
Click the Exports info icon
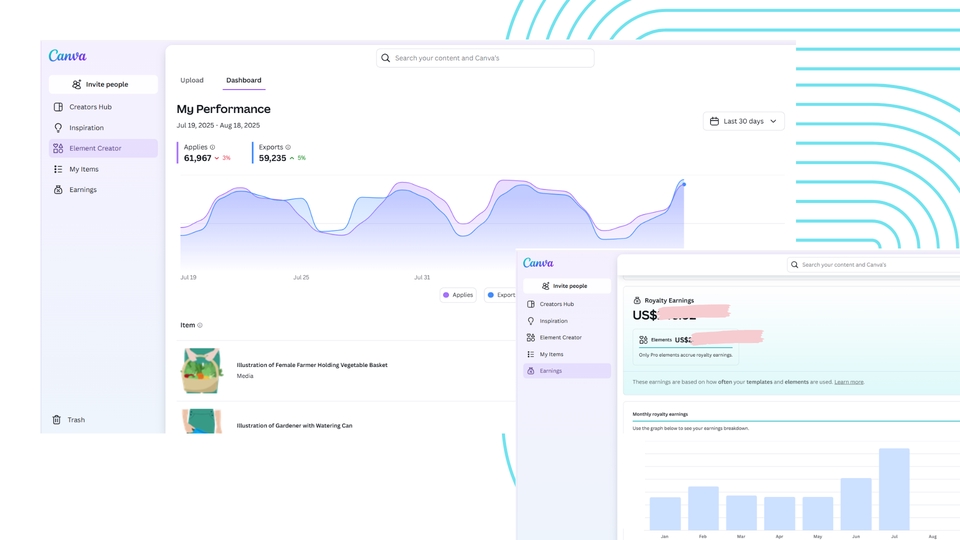click(288, 147)
